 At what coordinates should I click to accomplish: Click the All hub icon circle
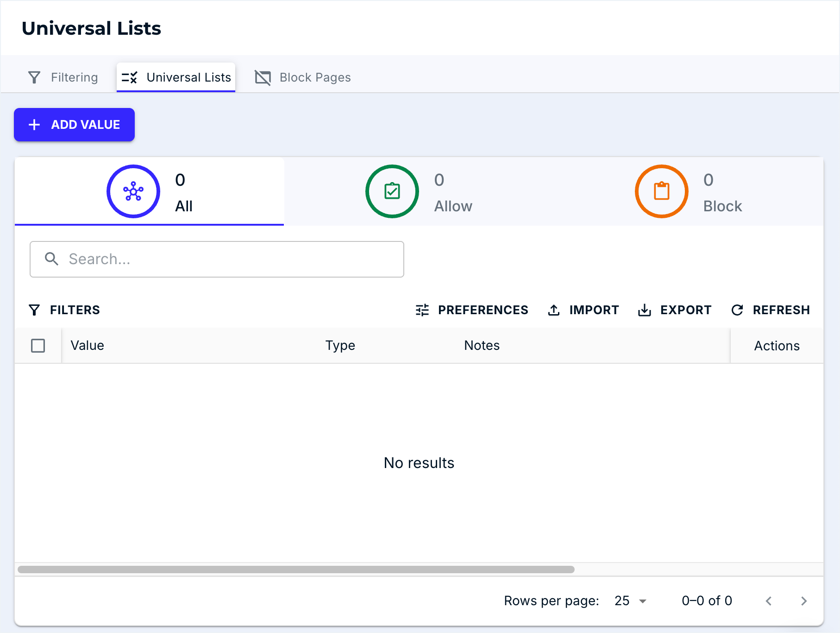point(133,191)
